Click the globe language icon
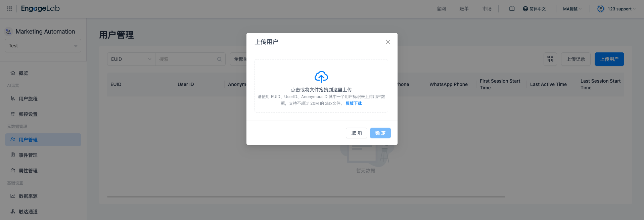 [x=525, y=9]
